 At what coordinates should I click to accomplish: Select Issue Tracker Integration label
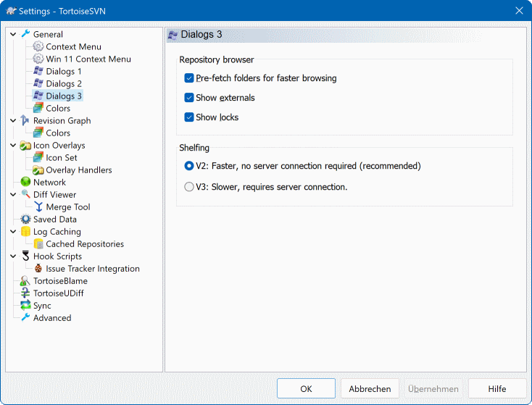point(93,269)
